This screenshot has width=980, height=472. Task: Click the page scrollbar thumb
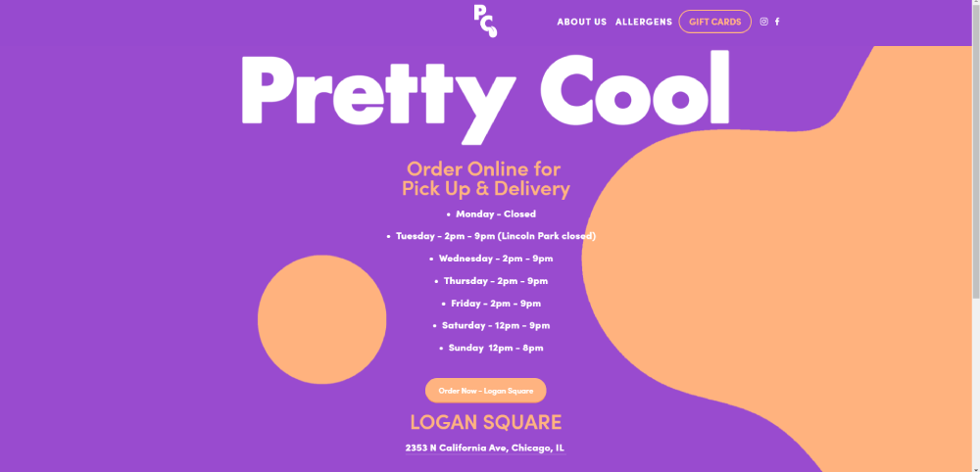[975, 147]
